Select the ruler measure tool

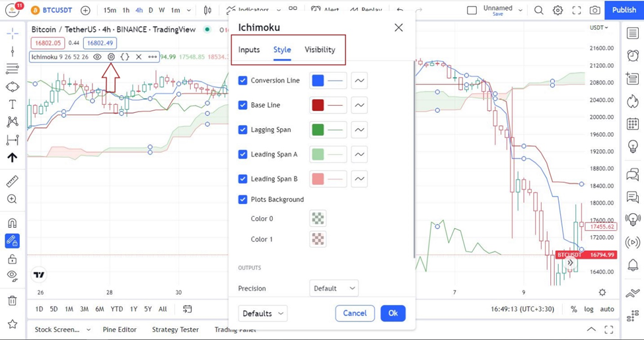click(x=13, y=181)
